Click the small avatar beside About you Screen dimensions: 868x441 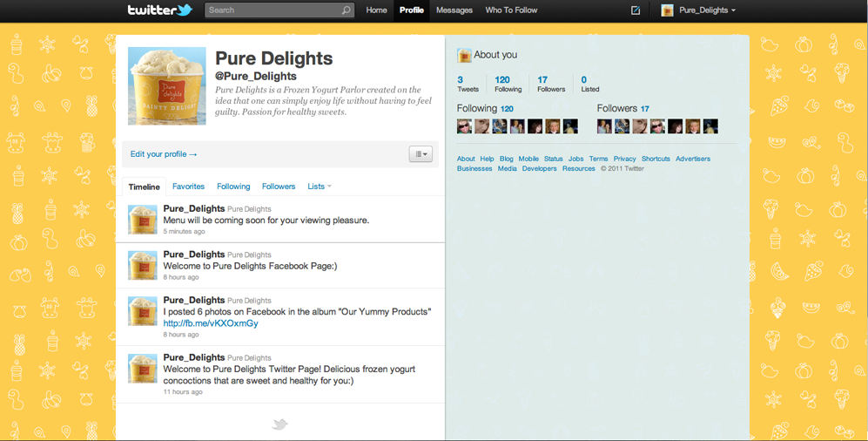[464, 55]
